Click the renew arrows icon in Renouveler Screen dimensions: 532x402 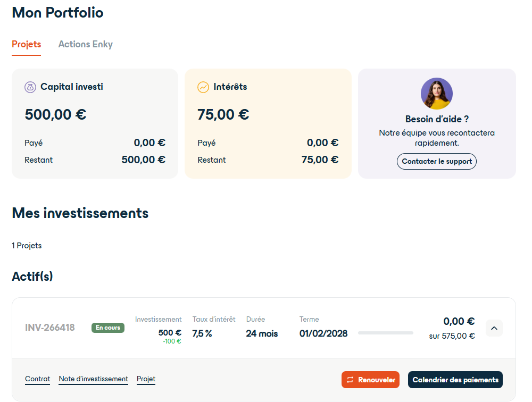coord(350,380)
